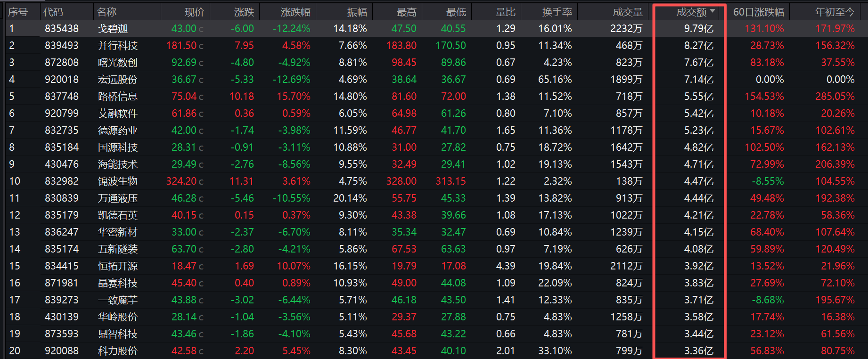The width and height of the screenshot is (868, 359).
Task: Sort by 现价 column header
Action: tap(195, 12)
